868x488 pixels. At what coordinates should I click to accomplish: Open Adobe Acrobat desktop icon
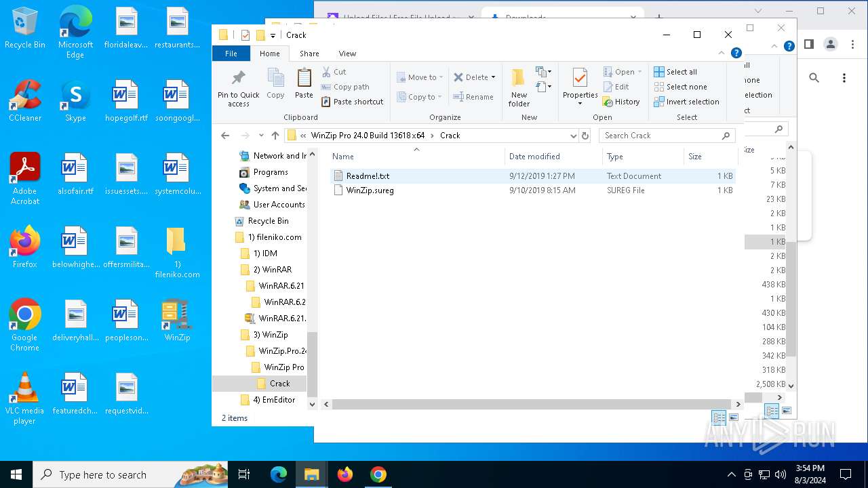pyautogui.click(x=25, y=179)
